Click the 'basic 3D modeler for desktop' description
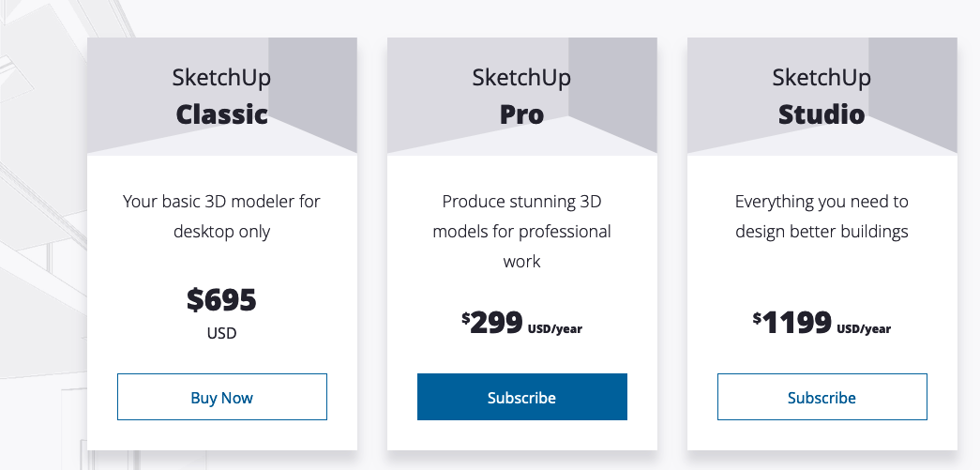980x470 pixels. point(222,216)
